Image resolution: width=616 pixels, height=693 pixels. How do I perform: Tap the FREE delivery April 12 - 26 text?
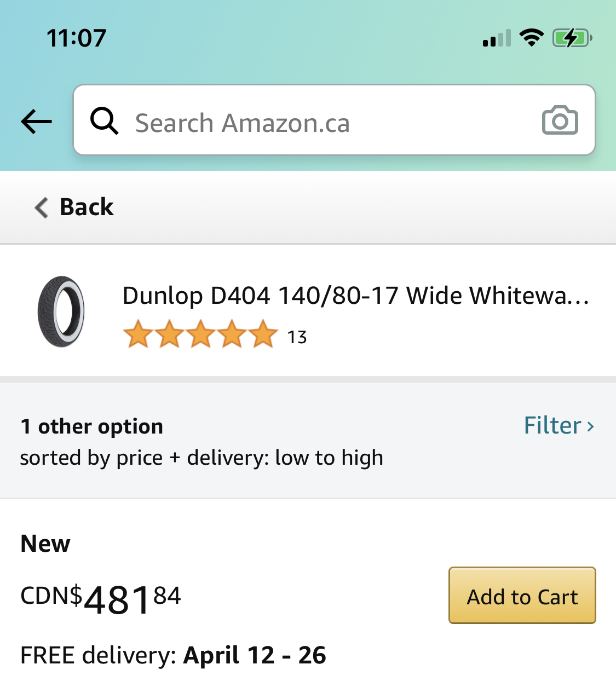click(173, 655)
